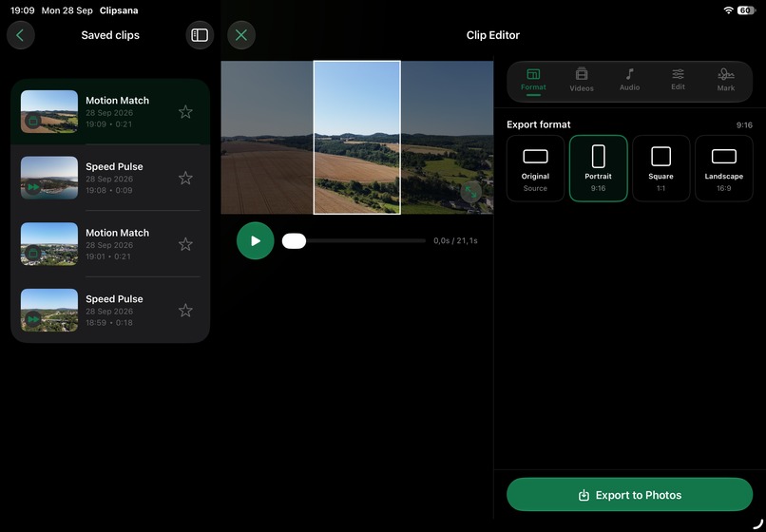
Task: Switch to the Videos tab
Action: (x=582, y=81)
